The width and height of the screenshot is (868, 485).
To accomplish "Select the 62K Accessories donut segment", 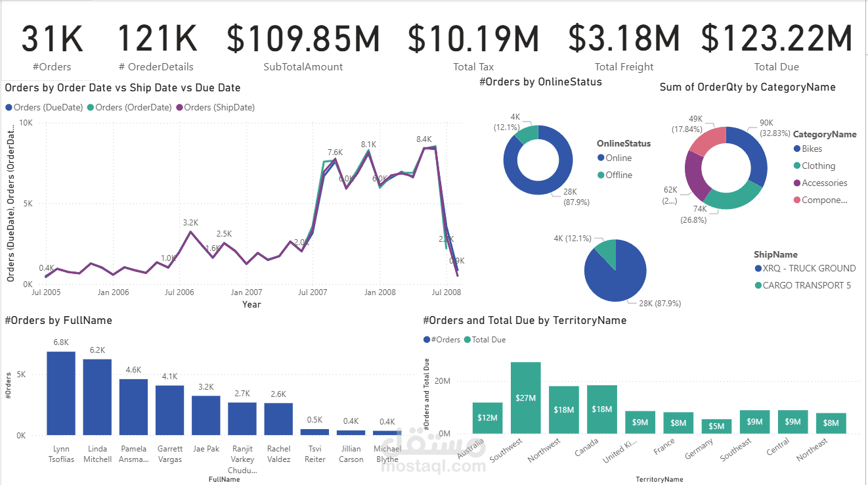I will pyautogui.click(x=696, y=176).
